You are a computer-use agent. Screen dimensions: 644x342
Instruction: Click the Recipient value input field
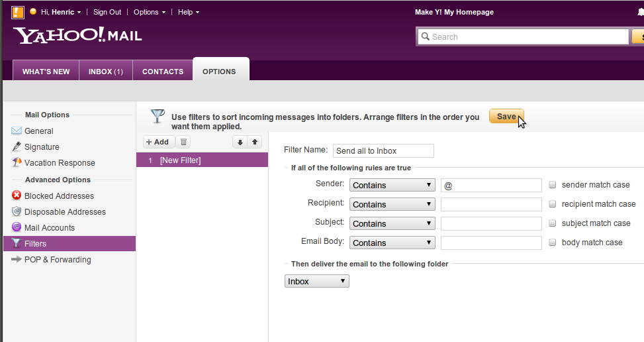tap(491, 204)
